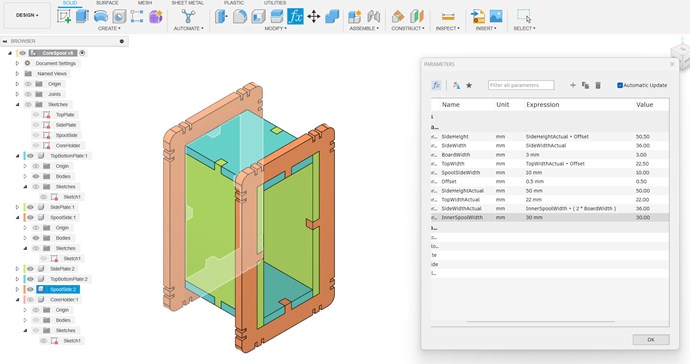690x364 pixels.
Task: Click the Insert Derive icon
Action: click(x=478, y=17)
